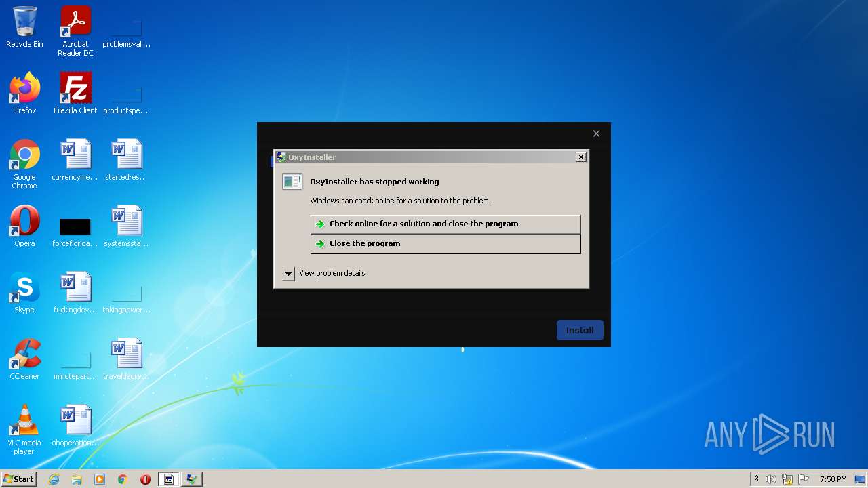
Task: Choose Close the program option
Action: (x=446, y=244)
